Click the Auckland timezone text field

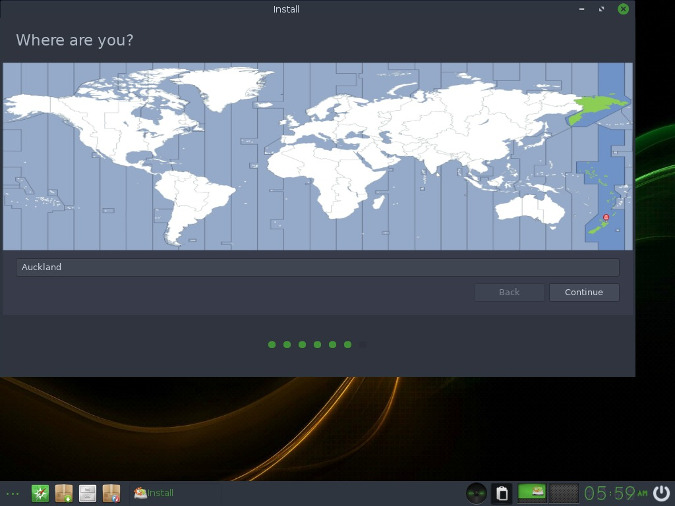pyautogui.click(x=317, y=267)
